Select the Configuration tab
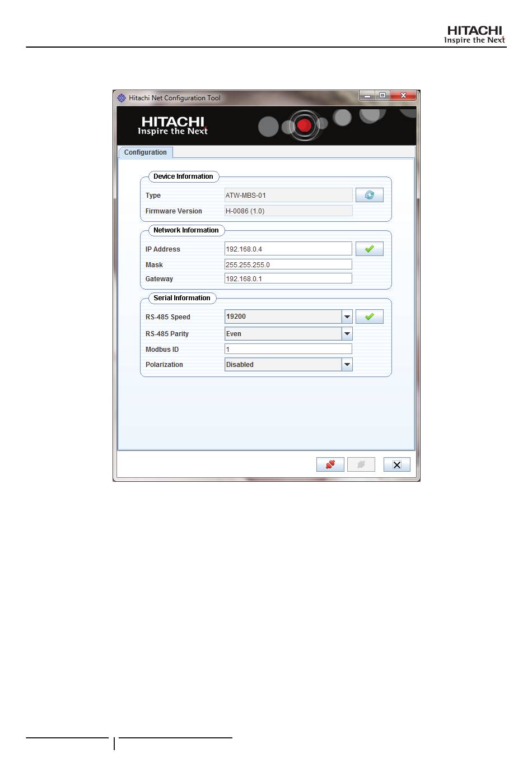Screen dimensions: 532x758 click(146, 152)
